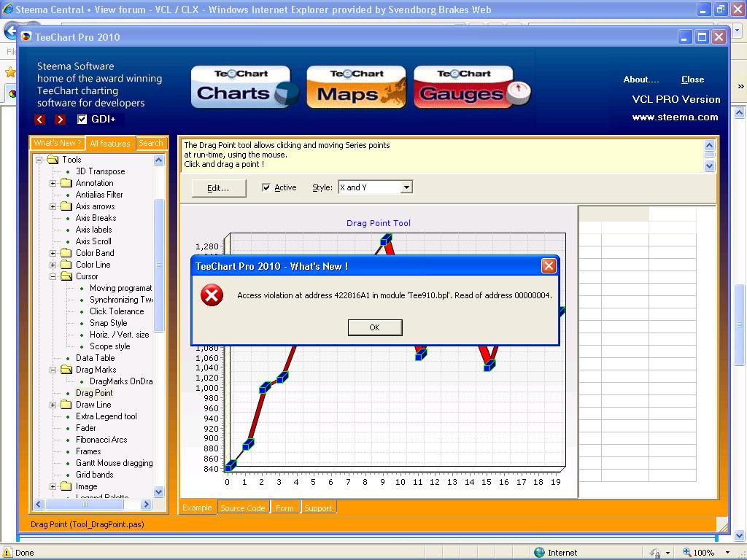
Task: Click the Close link in header
Action: pyautogui.click(x=693, y=79)
